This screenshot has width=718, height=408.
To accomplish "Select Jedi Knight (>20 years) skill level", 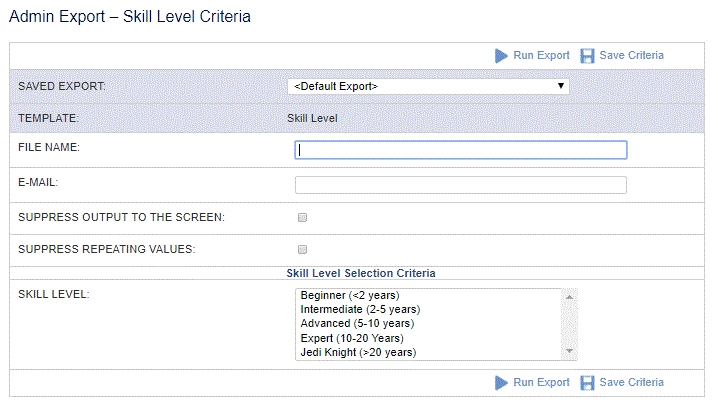I will (358, 353).
